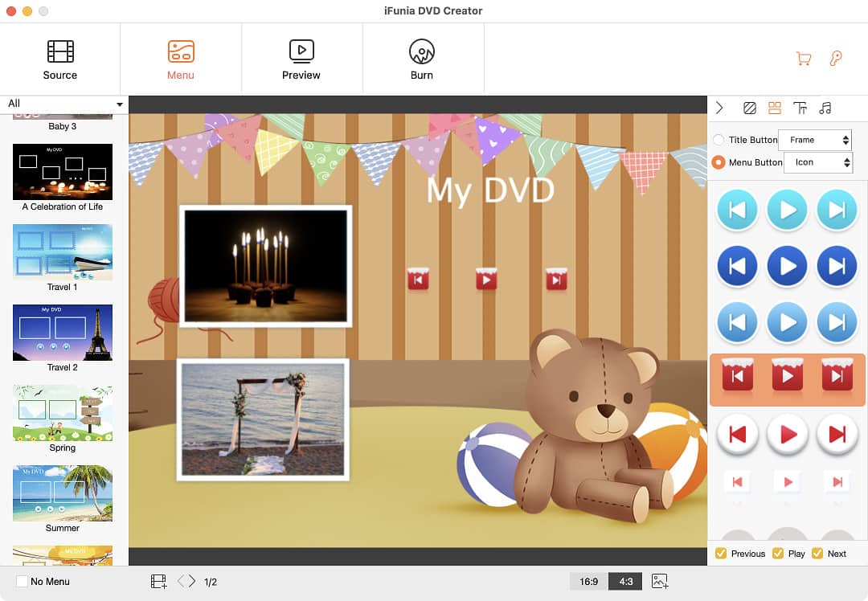Open the background music note icon
868x601 pixels.
[825, 108]
